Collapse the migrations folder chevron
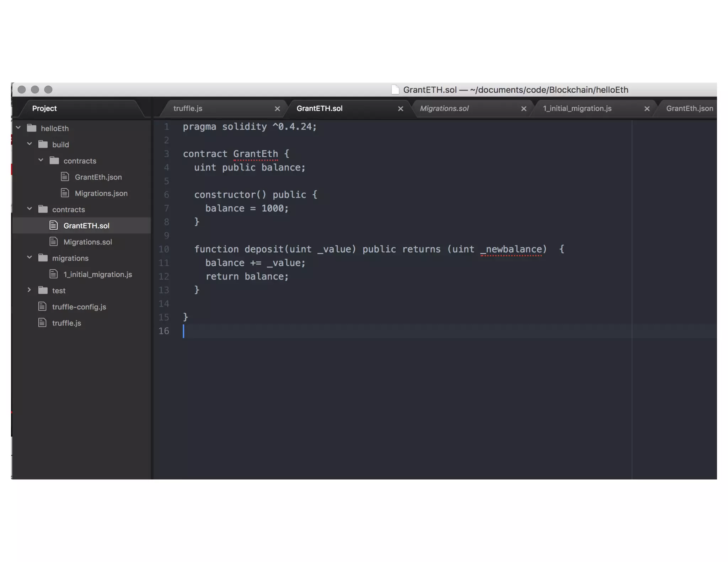The image size is (728, 562). (30, 257)
